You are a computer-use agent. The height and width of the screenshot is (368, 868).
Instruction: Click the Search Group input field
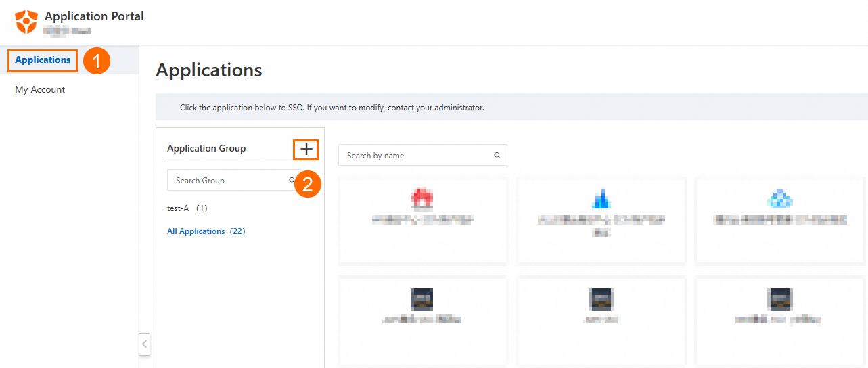233,180
